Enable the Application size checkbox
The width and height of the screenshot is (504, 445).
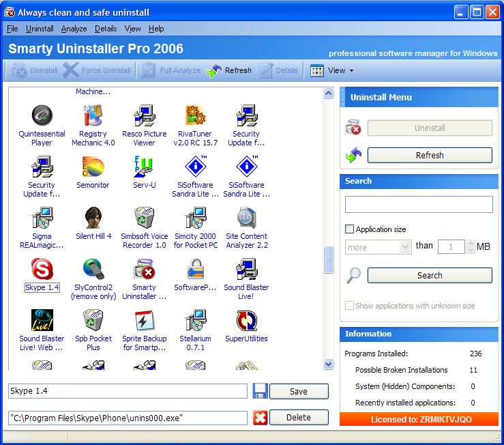click(350, 229)
